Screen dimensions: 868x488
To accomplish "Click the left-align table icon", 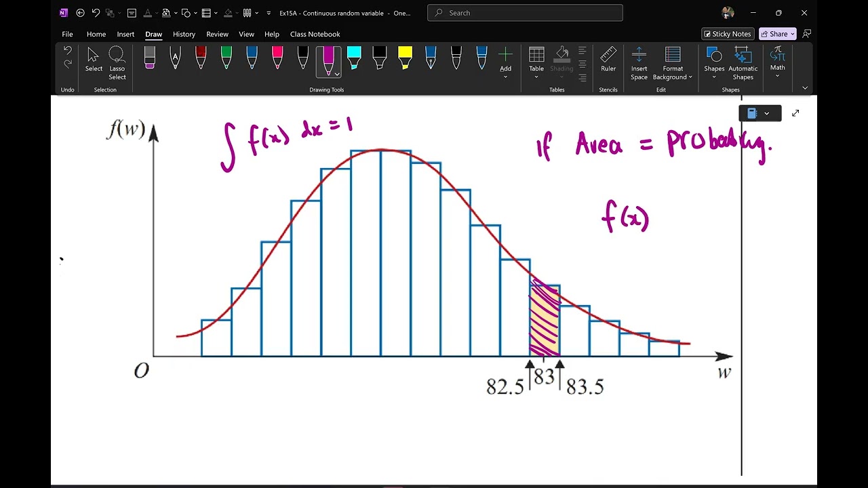I will pyautogui.click(x=583, y=51).
